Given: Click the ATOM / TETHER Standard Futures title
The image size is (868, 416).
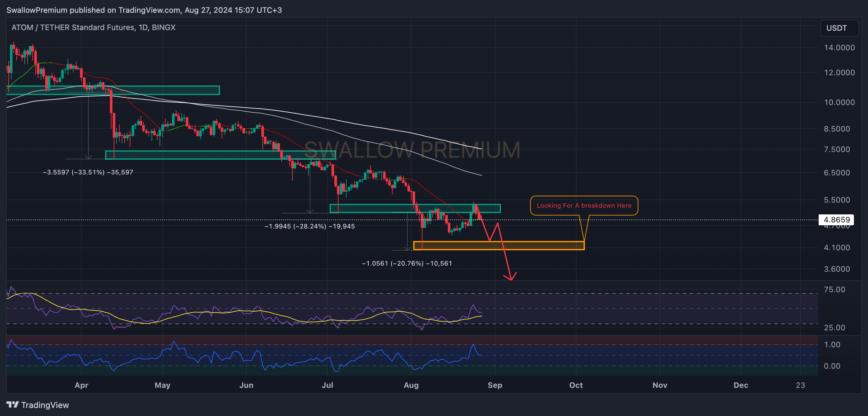Looking at the screenshot, I should click(x=93, y=27).
